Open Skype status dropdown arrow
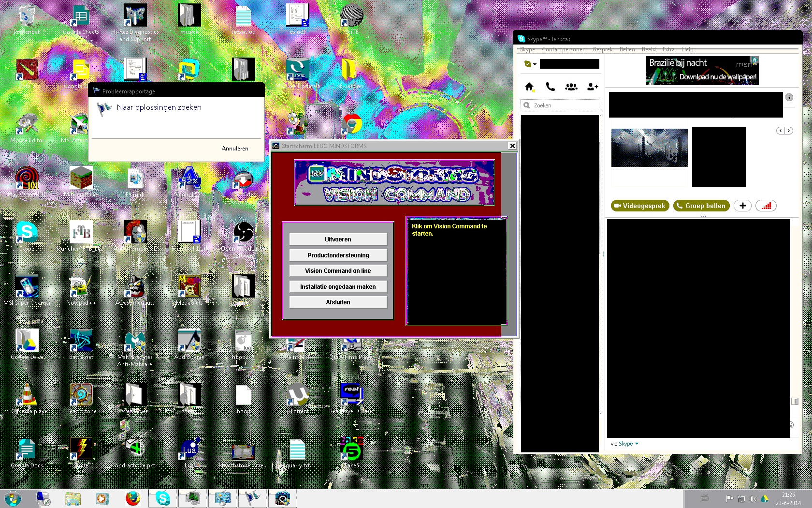The height and width of the screenshot is (508, 812). coord(535,64)
